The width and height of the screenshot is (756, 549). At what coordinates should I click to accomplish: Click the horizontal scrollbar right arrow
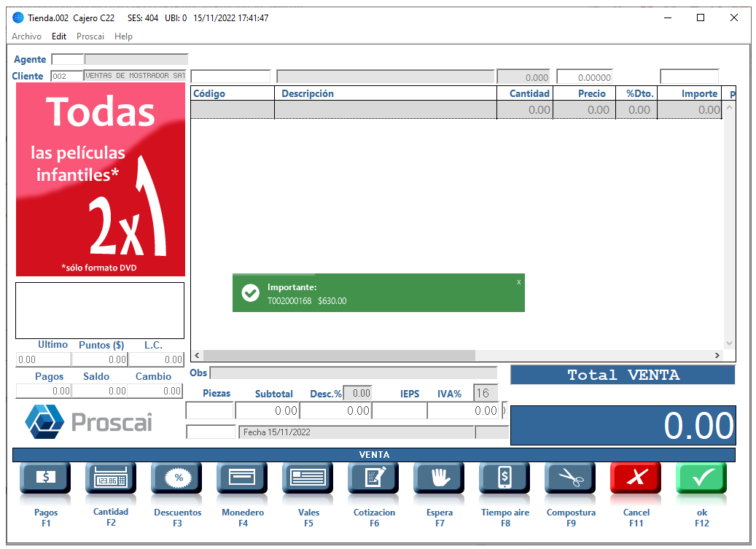click(x=717, y=355)
